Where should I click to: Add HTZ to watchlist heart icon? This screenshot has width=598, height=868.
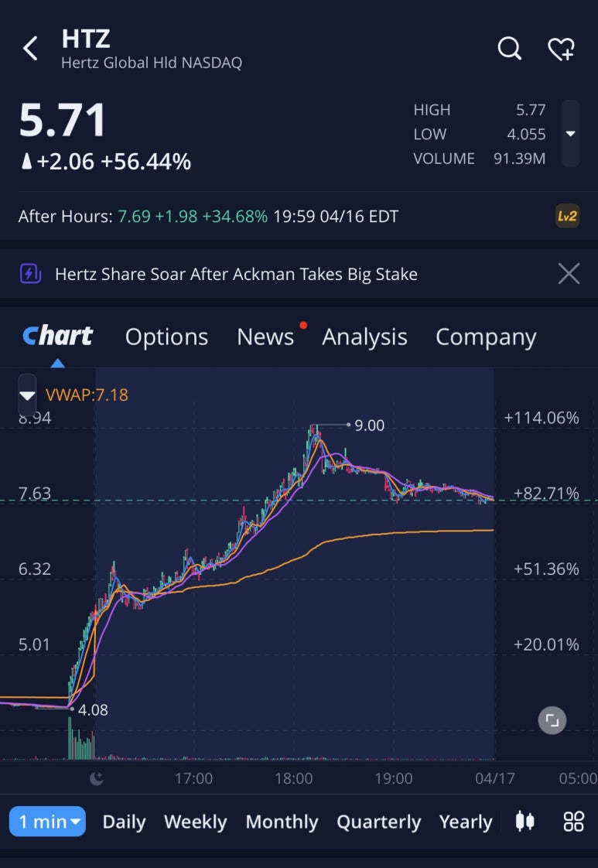pyautogui.click(x=562, y=49)
